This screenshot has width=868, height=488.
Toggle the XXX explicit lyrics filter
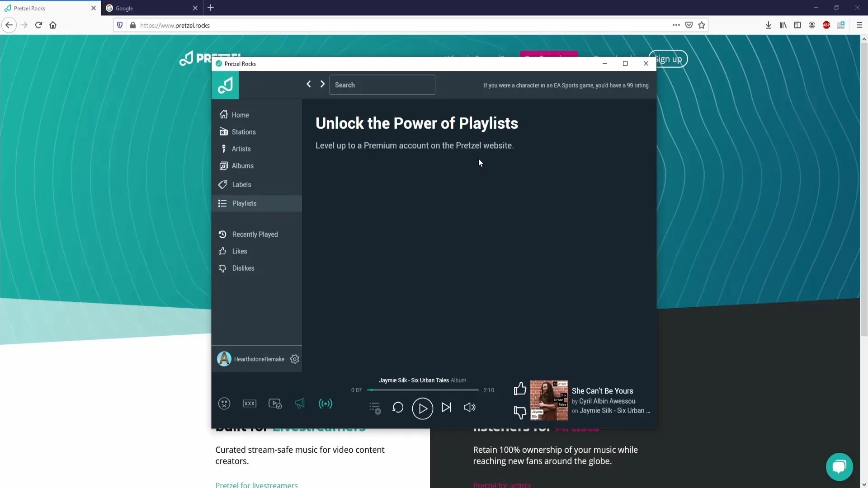[x=250, y=404]
